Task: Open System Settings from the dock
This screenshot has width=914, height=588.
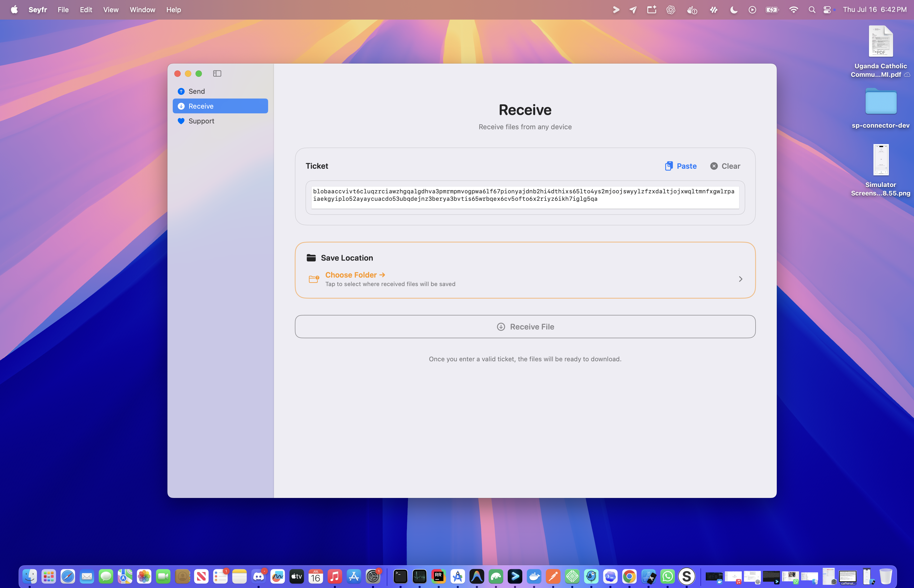Action: pyautogui.click(x=373, y=576)
